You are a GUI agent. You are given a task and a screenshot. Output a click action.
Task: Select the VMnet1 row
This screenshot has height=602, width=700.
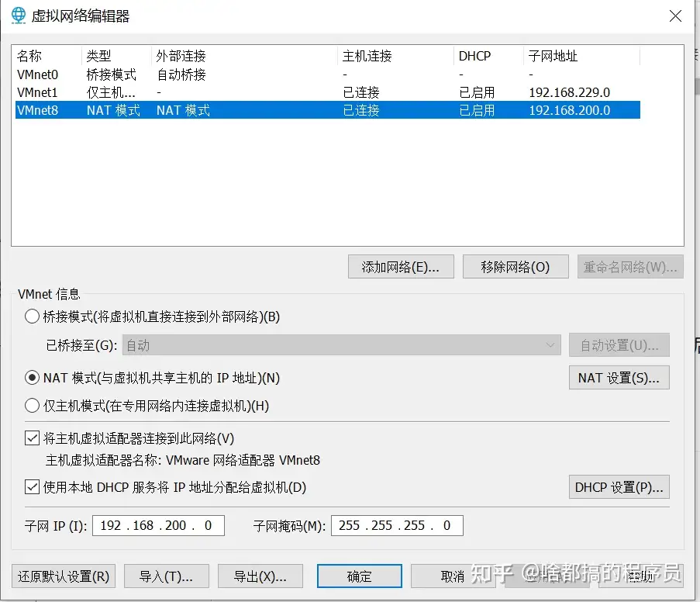(x=328, y=92)
